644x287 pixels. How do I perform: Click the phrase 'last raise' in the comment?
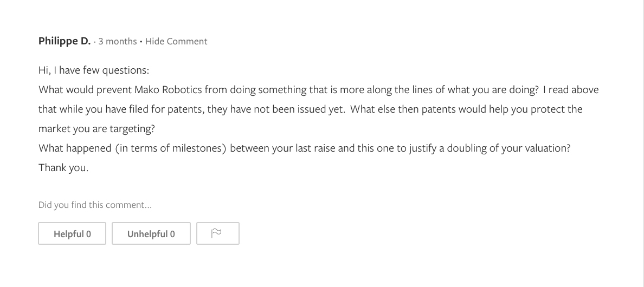315,148
